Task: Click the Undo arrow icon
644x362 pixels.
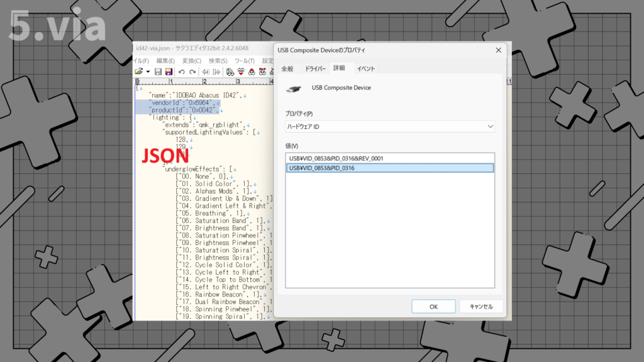Action: point(181,72)
